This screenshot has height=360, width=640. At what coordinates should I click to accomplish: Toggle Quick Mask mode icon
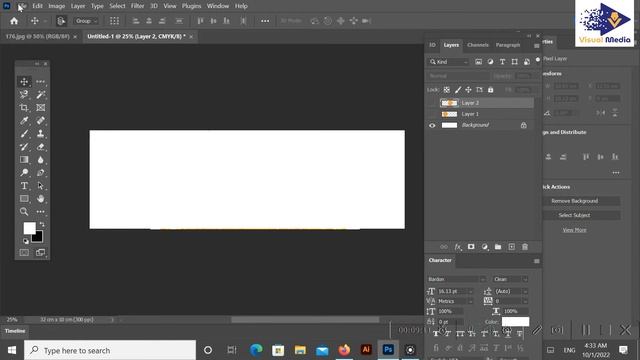point(24,253)
